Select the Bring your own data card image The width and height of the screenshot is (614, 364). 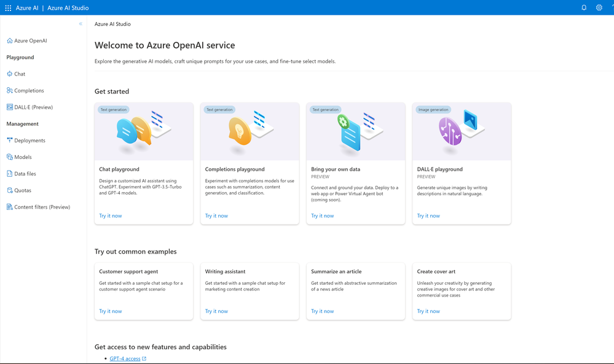coord(355,131)
